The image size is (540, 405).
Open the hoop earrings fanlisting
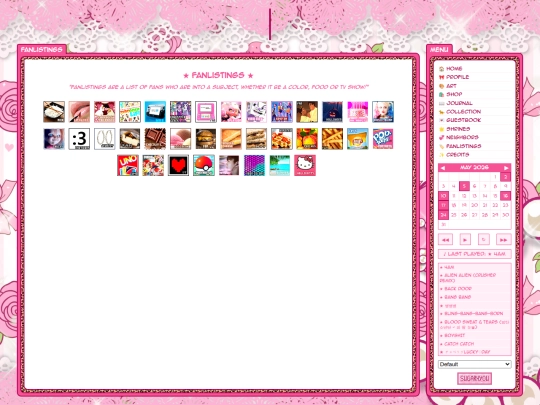tap(104, 139)
